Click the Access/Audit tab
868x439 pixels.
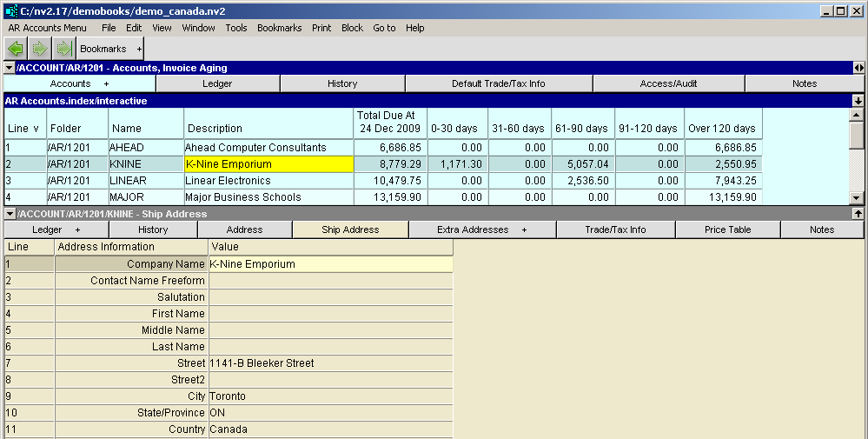point(668,83)
